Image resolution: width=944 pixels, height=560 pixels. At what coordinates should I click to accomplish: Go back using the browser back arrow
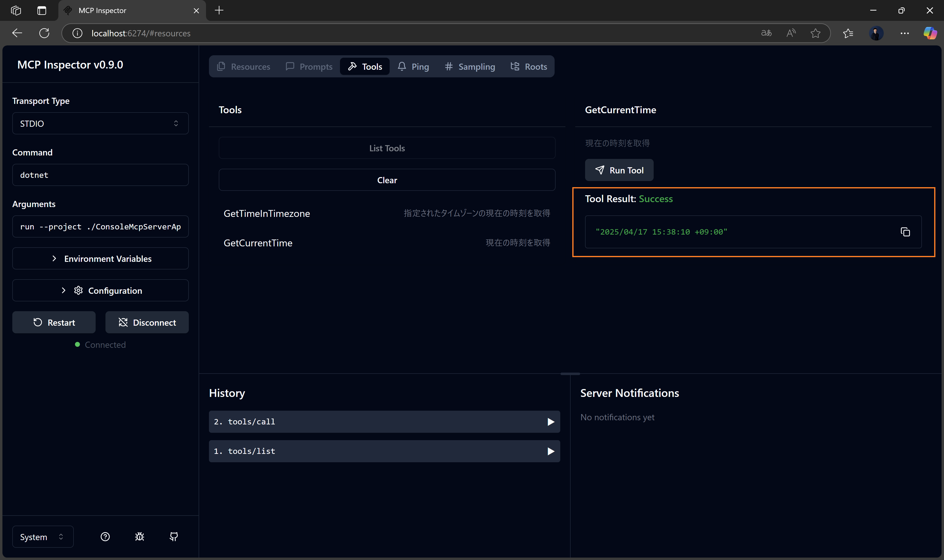click(x=17, y=33)
